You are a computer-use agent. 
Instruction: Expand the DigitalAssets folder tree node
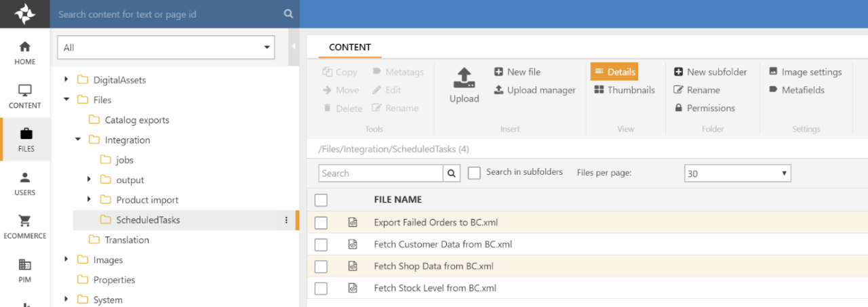pyautogui.click(x=66, y=80)
